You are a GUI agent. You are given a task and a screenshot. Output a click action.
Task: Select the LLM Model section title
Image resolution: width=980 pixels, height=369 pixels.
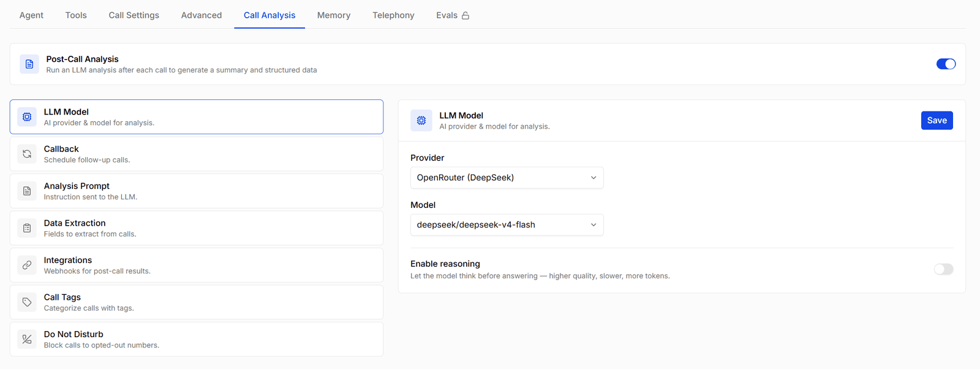[x=66, y=112]
